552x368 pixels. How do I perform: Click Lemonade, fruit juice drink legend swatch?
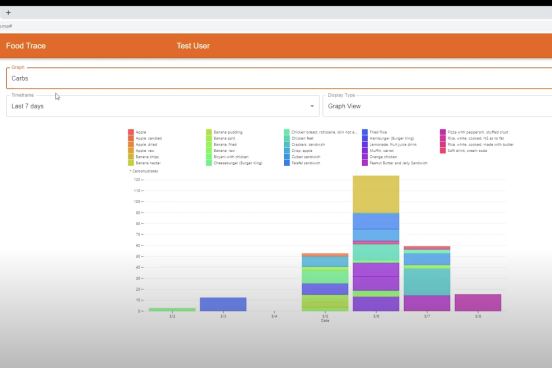(x=365, y=144)
